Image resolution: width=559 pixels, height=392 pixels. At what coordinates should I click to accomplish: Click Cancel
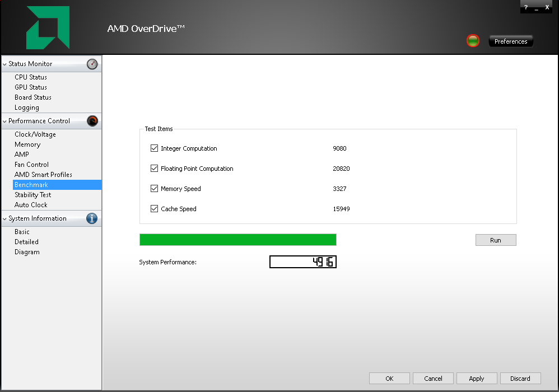433,379
